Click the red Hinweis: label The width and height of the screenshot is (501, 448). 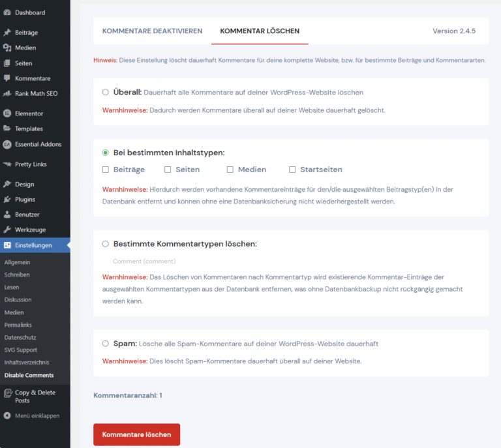point(106,60)
